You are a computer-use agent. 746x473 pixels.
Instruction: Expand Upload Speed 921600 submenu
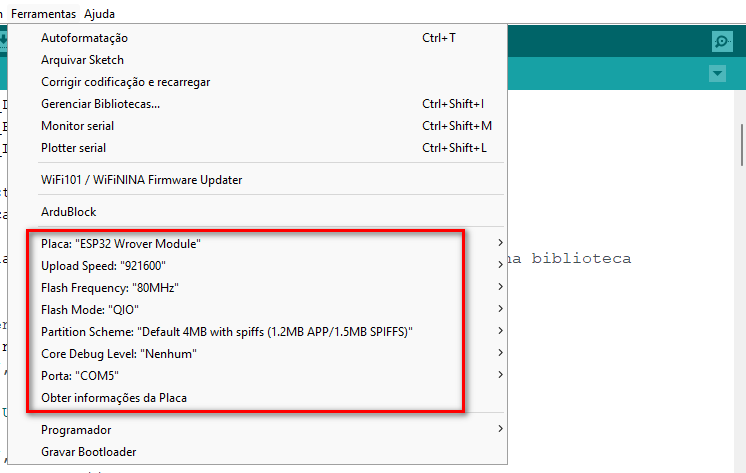(x=257, y=266)
